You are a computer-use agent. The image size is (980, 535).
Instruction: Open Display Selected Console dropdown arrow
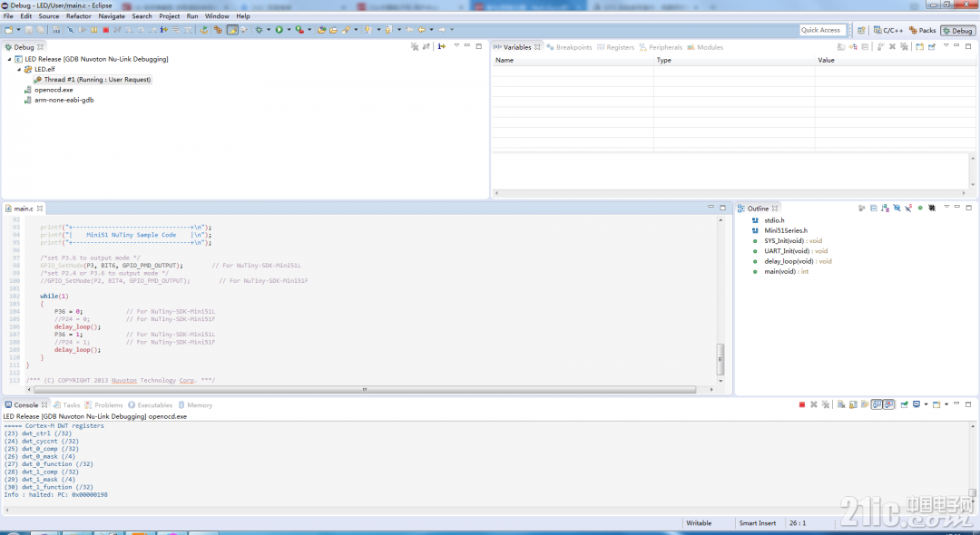point(926,404)
